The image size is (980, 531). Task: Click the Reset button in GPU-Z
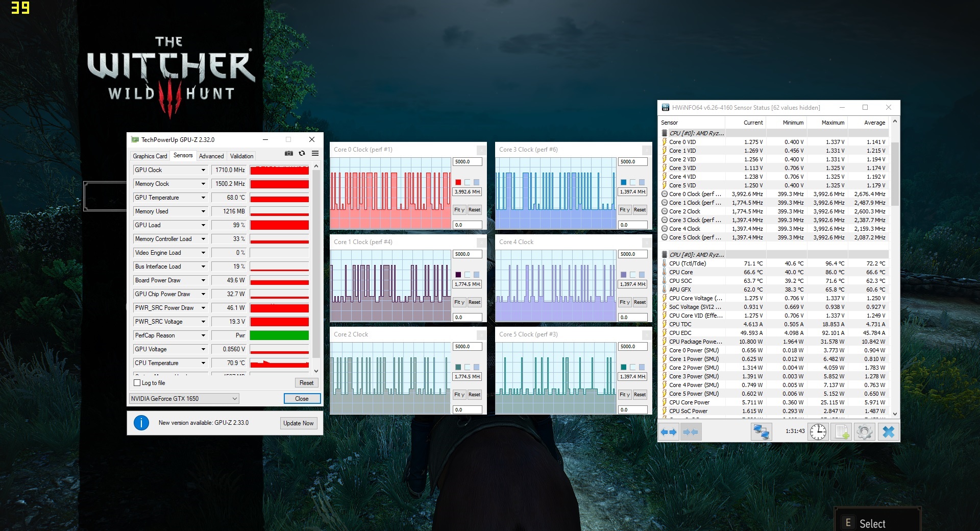click(306, 383)
